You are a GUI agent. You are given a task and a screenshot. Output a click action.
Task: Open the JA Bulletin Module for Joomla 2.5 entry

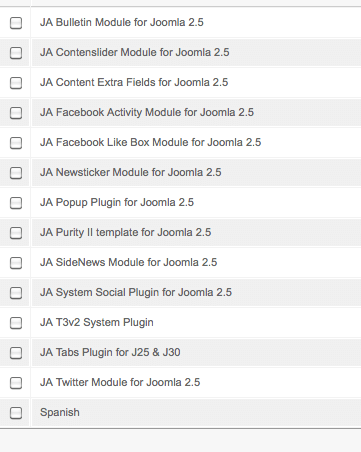point(122,22)
